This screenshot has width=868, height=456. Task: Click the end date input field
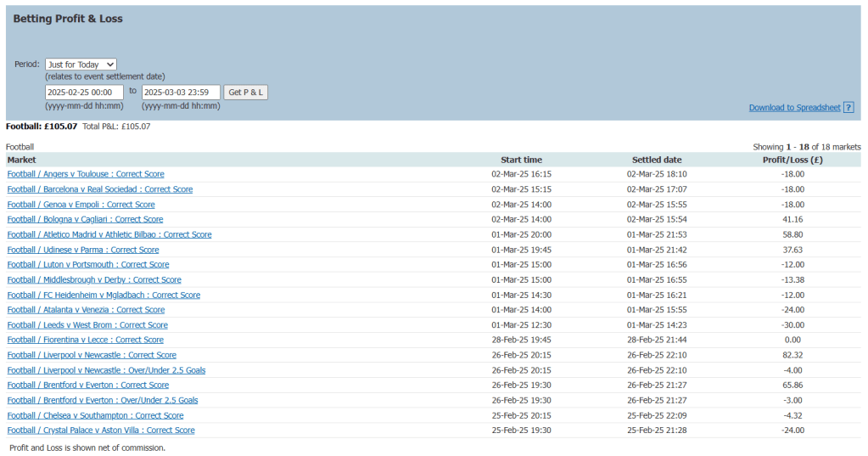(181, 92)
